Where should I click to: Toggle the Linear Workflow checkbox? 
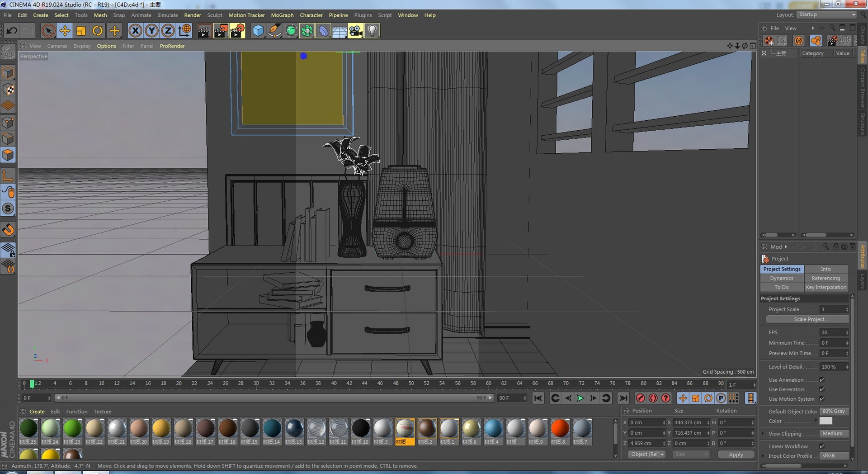click(822, 446)
